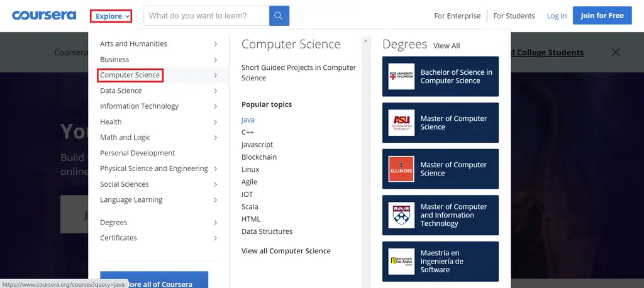Image resolution: width=644 pixels, height=288 pixels.
Task: Click View all Computer Science
Action: [x=286, y=251]
